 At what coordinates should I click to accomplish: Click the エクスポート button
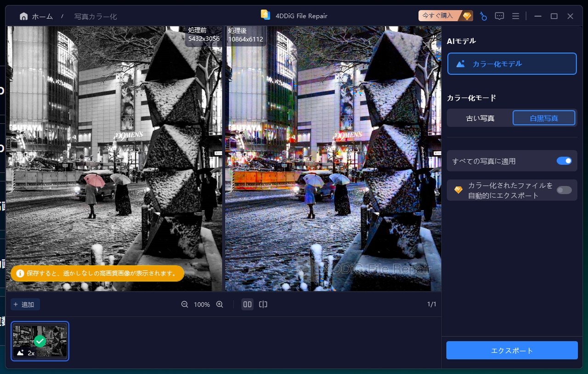[x=512, y=350]
